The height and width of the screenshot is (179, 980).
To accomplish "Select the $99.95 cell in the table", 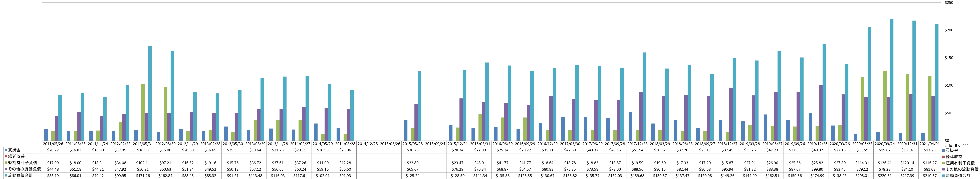I will 121,175.
